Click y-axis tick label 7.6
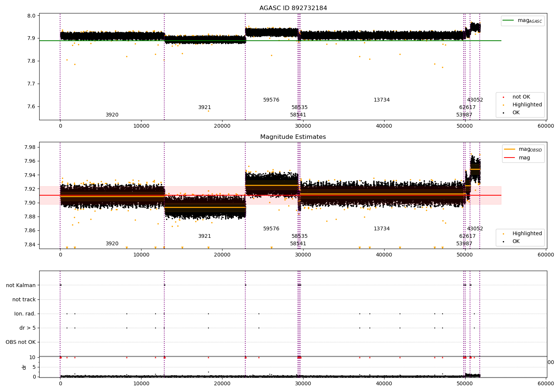 tap(32, 107)
